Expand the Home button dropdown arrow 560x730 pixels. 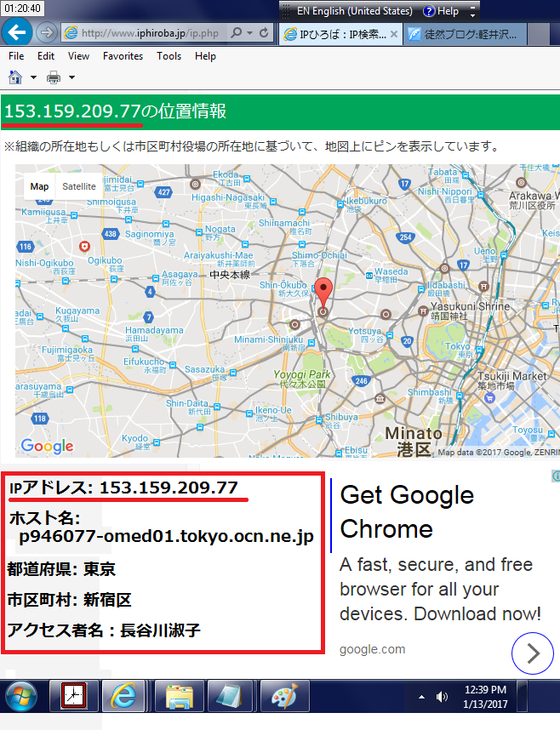tap(33, 77)
